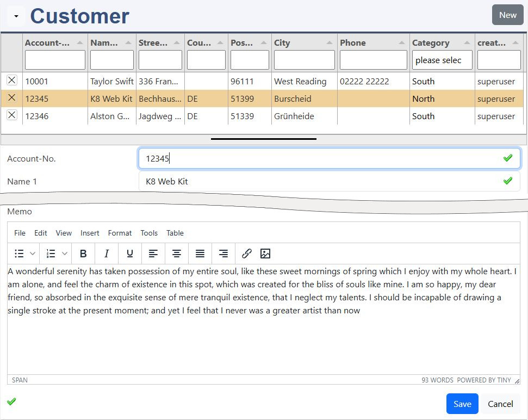Open the Format menu in editor
The height and width of the screenshot is (420, 528).
coord(120,233)
